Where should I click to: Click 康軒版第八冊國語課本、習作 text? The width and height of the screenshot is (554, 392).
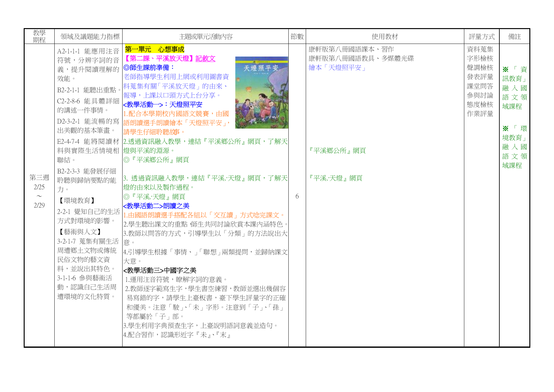tap(351, 49)
